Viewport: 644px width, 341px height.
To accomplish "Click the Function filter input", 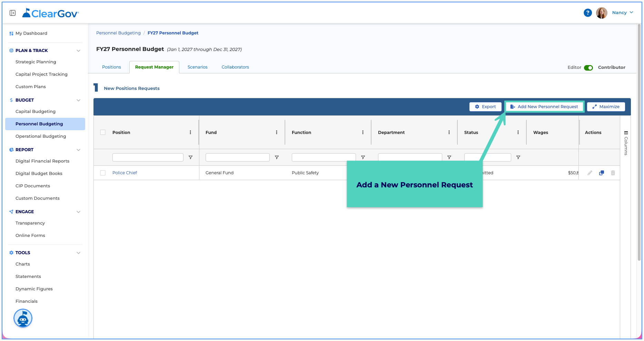I will [x=324, y=157].
